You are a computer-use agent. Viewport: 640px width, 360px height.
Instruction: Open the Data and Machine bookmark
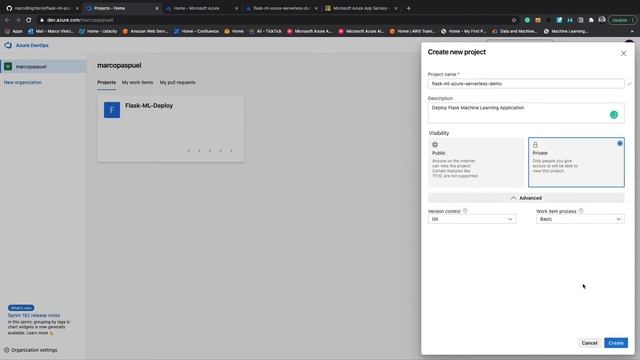[514, 31]
